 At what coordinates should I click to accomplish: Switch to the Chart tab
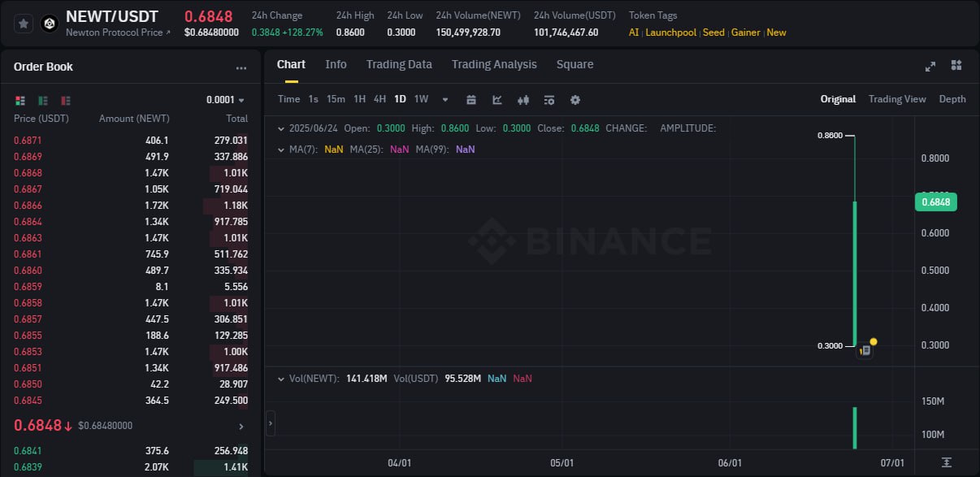(291, 64)
